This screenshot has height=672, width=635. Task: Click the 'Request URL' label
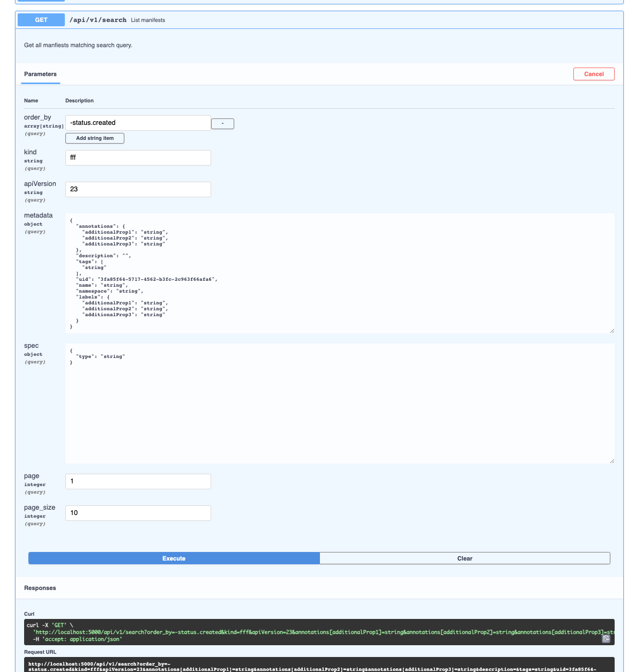click(x=40, y=652)
